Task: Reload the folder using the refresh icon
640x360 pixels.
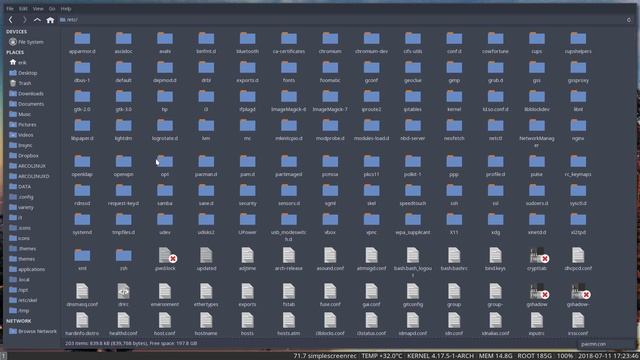Action: pos(629,20)
